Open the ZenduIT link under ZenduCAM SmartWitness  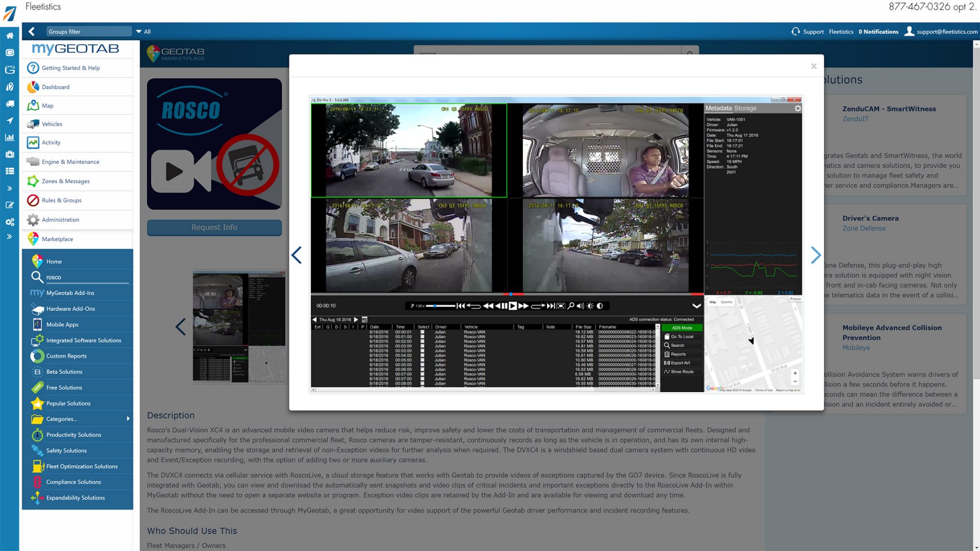(x=855, y=119)
